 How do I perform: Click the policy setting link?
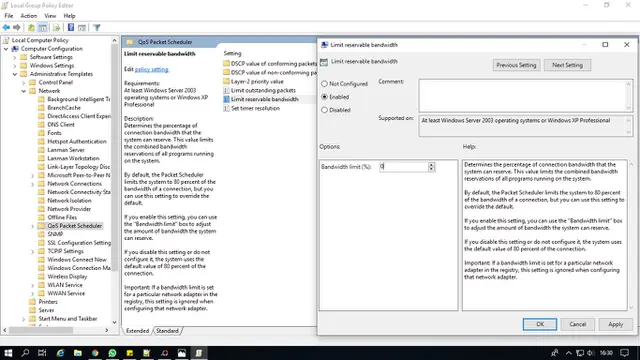click(x=151, y=69)
